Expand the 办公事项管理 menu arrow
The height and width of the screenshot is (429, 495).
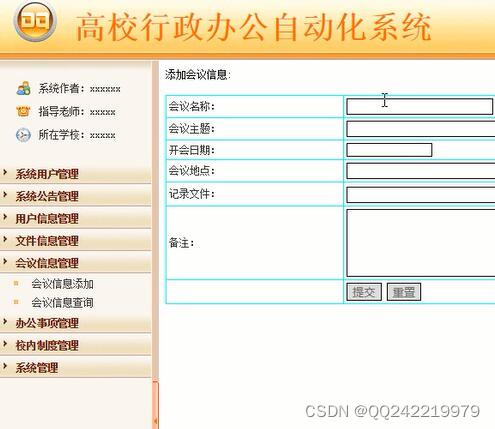click(x=5, y=321)
